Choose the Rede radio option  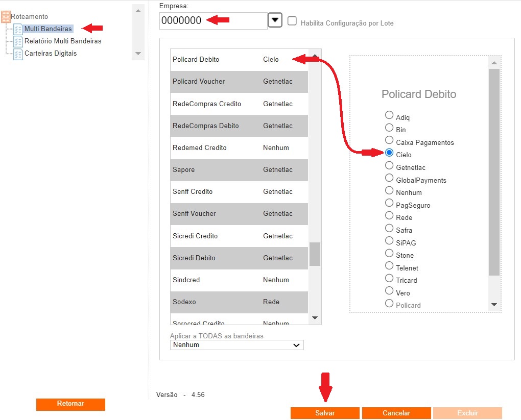click(x=389, y=215)
